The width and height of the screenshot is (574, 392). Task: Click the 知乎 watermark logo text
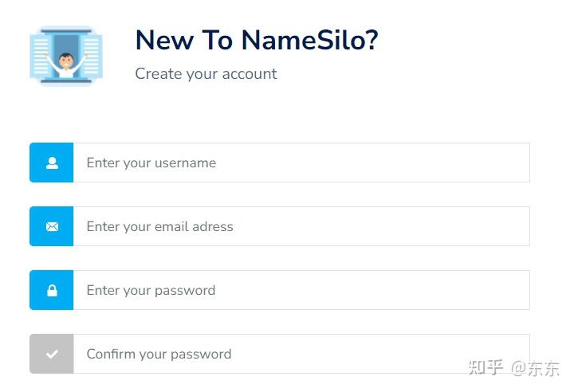point(486,368)
